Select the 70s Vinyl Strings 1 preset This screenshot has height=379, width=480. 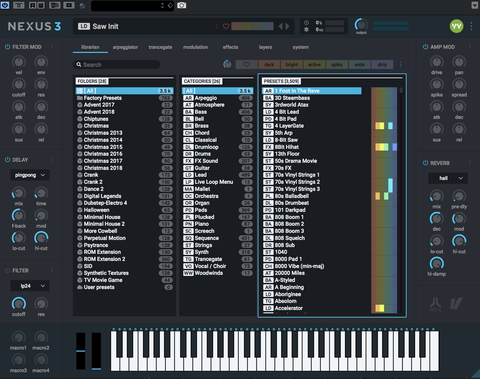pos(312,175)
